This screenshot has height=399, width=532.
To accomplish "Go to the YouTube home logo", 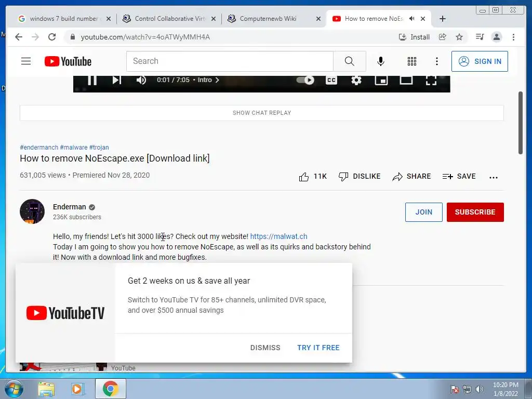I will click(68, 61).
